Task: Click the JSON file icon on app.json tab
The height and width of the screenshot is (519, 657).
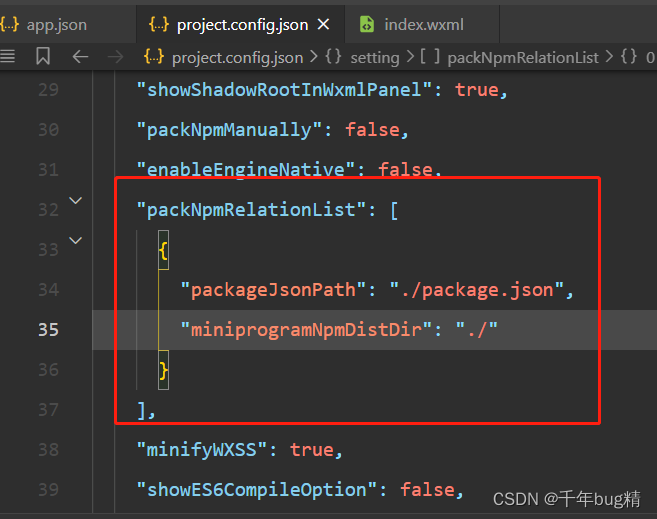Action: pos(9,25)
